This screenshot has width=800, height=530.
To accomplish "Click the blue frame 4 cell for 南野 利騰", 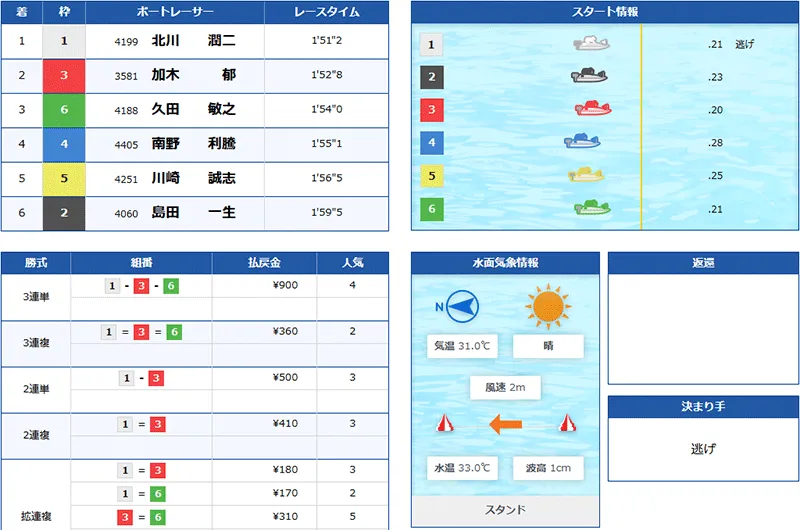I will [x=64, y=144].
